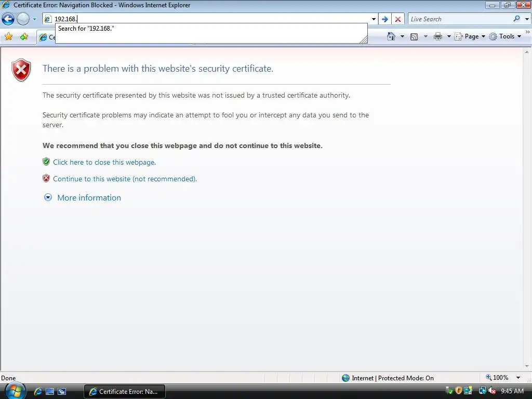Click the Live Search magnifier icon

pyautogui.click(x=516, y=19)
